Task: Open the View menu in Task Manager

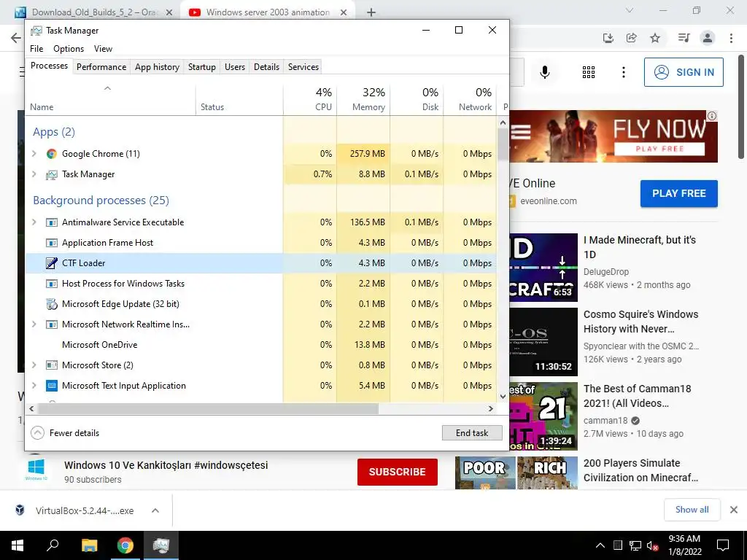Action: [103, 49]
